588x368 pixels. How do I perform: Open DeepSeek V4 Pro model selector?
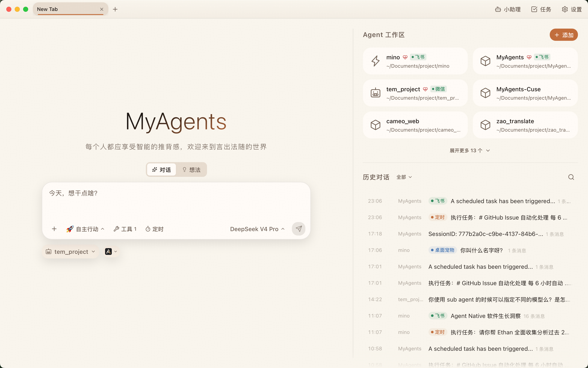tap(257, 229)
